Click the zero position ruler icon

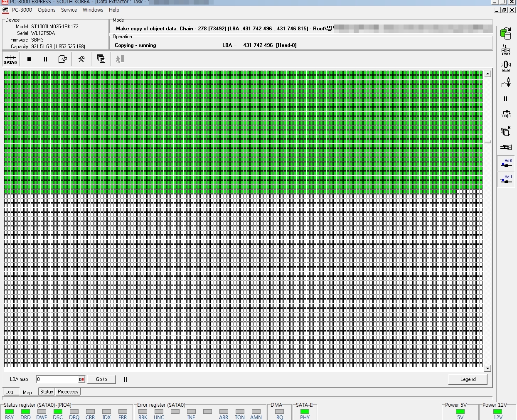click(505, 66)
